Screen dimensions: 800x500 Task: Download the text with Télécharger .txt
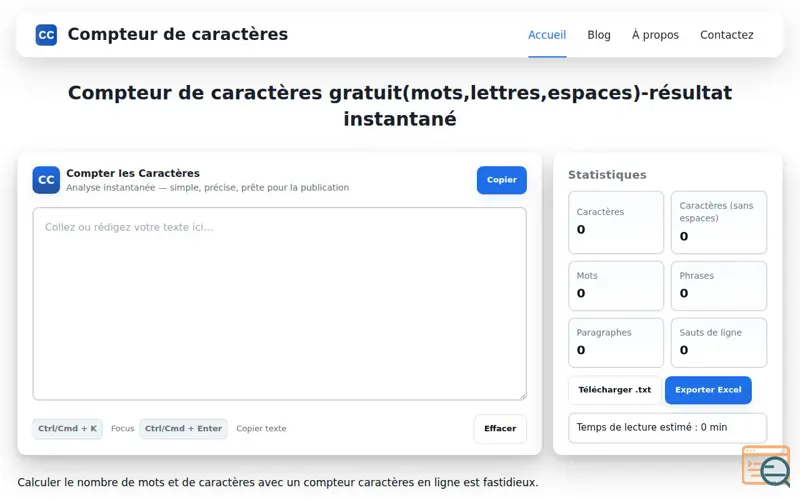click(615, 390)
